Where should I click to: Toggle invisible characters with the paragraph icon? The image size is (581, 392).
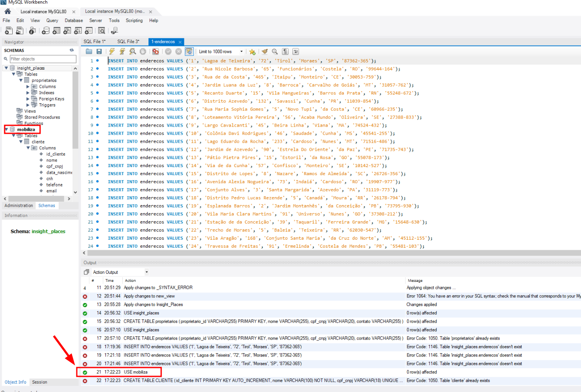284,51
